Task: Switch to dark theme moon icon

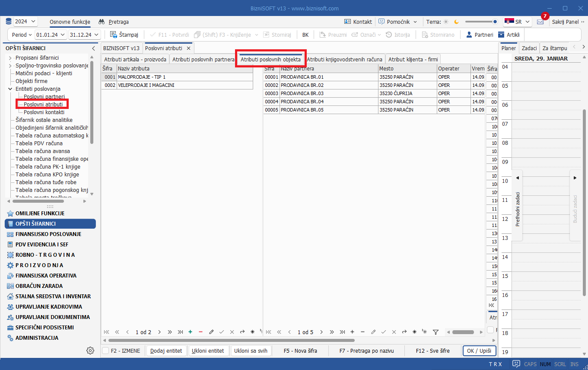Action: tap(456, 22)
